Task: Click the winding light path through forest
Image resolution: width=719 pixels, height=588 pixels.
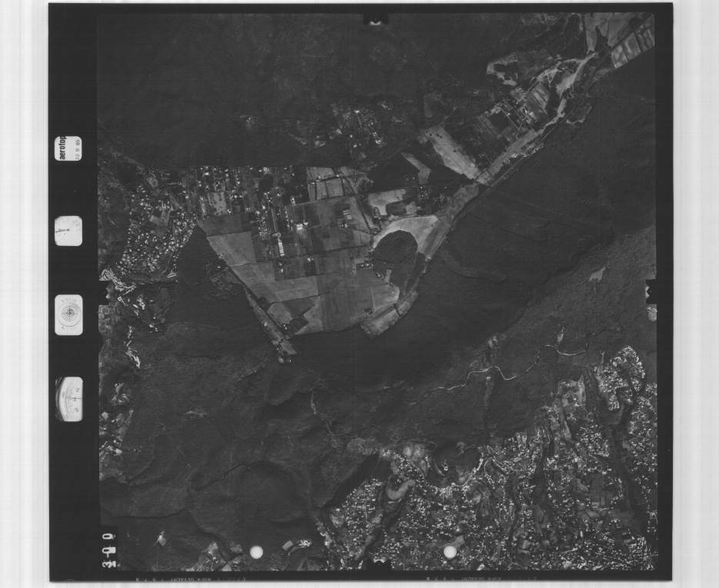Action: [x=492, y=373]
